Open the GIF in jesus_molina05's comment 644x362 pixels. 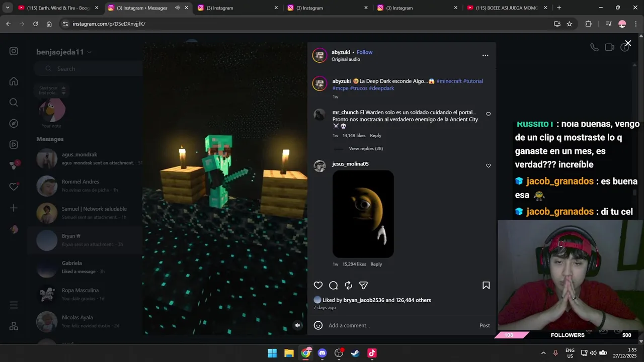click(x=363, y=214)
